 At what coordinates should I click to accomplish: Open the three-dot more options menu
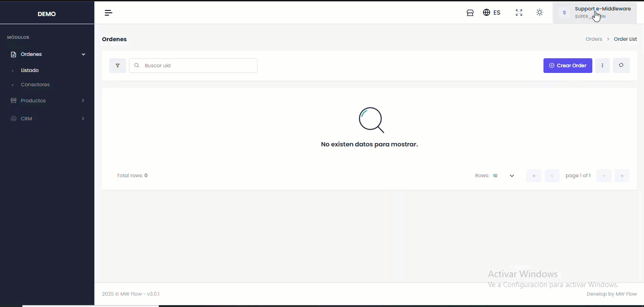(x=602, y=66)
